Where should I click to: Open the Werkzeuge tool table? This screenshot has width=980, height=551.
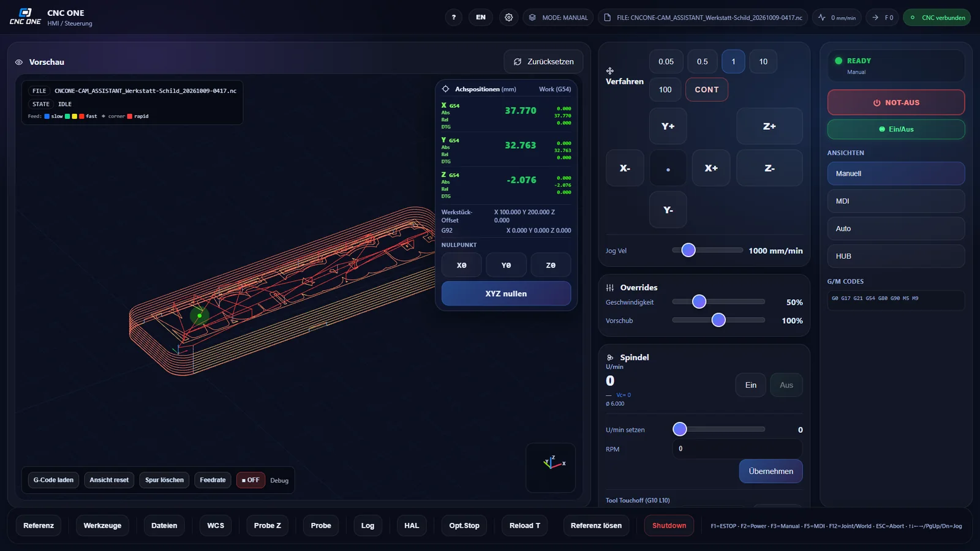coord(102,525)
